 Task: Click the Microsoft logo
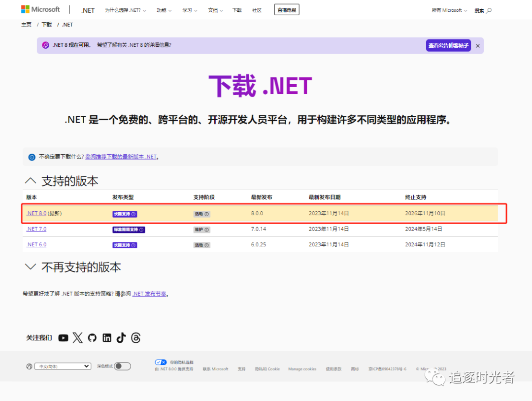40,9
